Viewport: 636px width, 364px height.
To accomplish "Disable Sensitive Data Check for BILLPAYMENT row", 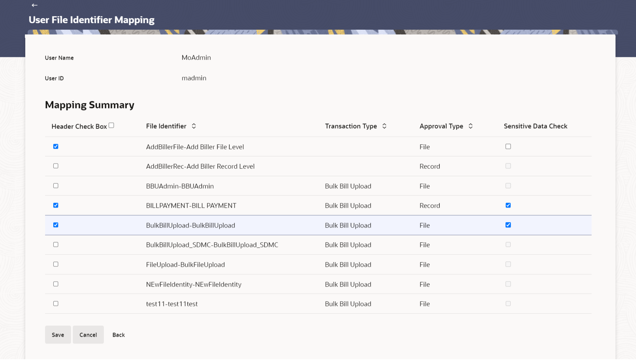I will click(x=508, y=205).
